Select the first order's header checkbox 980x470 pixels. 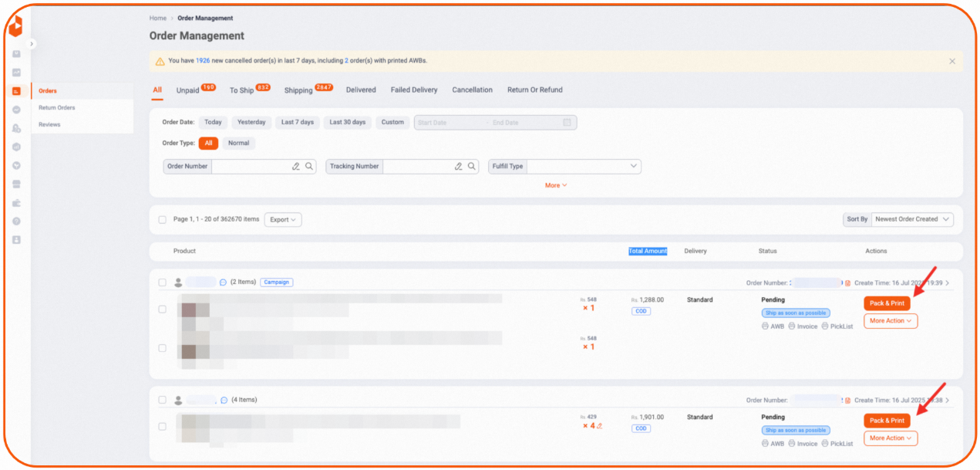(163, 282)
